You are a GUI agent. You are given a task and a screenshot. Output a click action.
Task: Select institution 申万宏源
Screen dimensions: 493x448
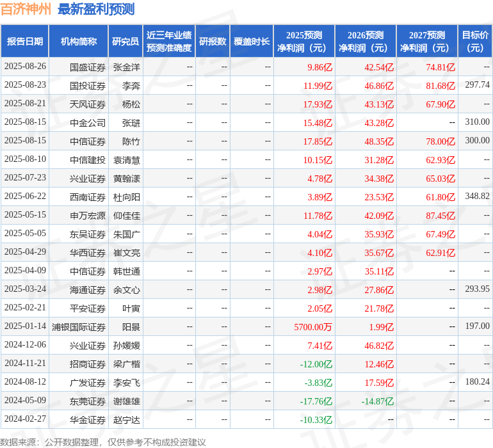coord(88,215)
